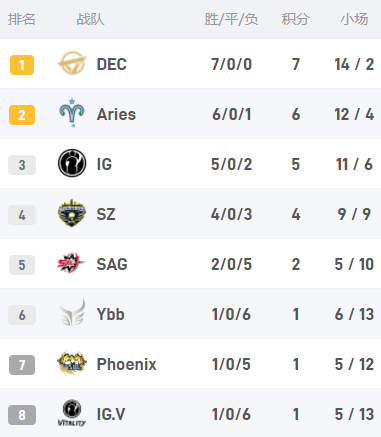Select the gold rank 2 badge

[22, 115]
